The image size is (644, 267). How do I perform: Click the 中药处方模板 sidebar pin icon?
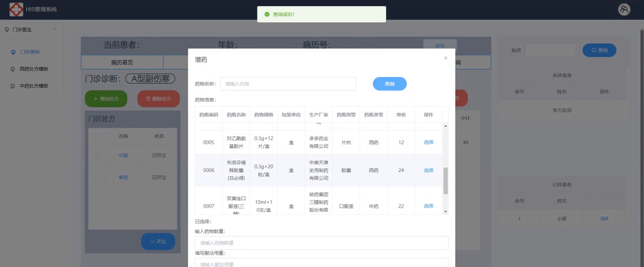click(13, 86)
